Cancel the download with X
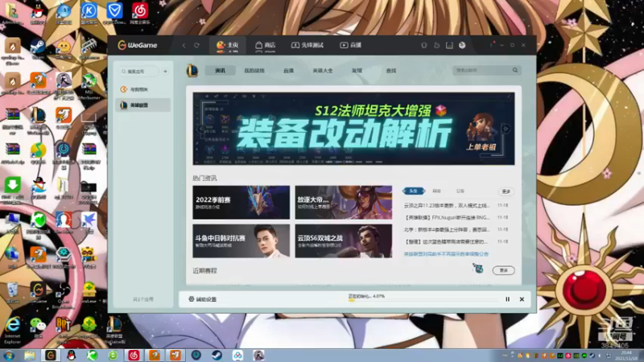This screenshot has width=644, height=362. (x=522, y=299)
